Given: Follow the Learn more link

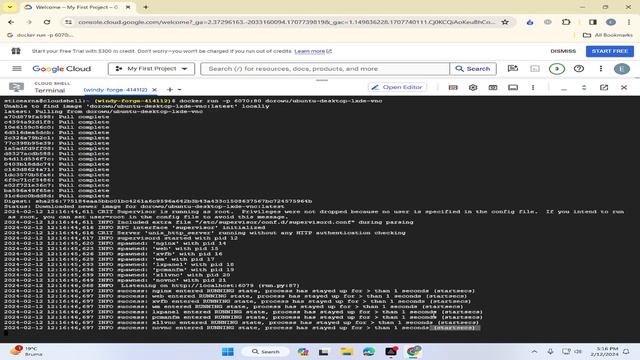Looking at the screenshot, I should coord(313,51).
